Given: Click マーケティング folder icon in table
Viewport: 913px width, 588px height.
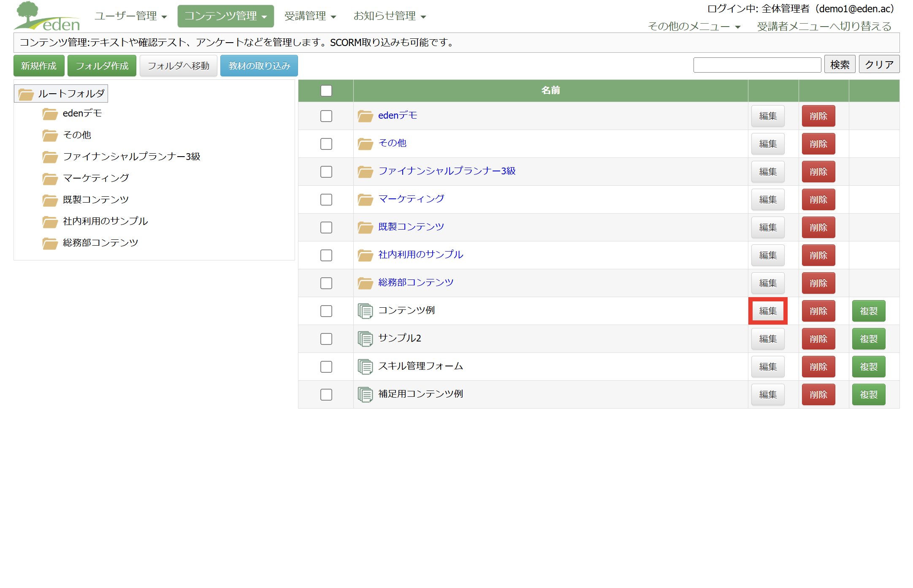Looking at the screenshot, I should [365, 199].
